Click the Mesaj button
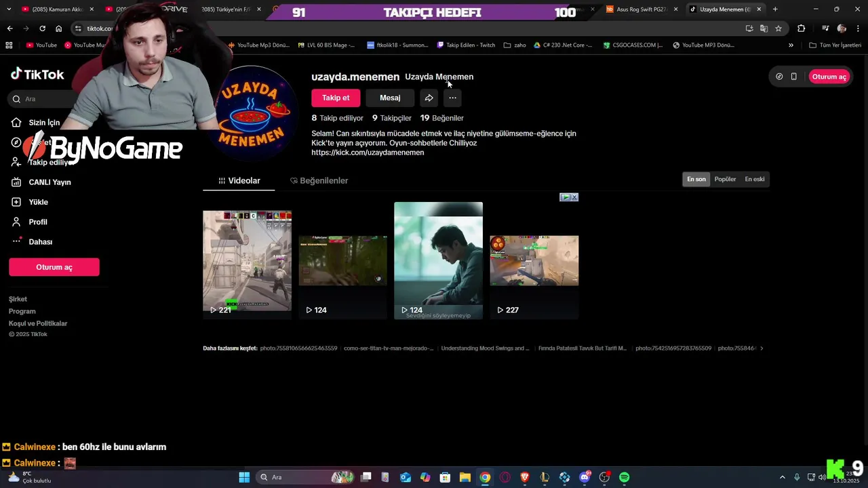Screen dimensions: 868x488 tap(390, 98)
